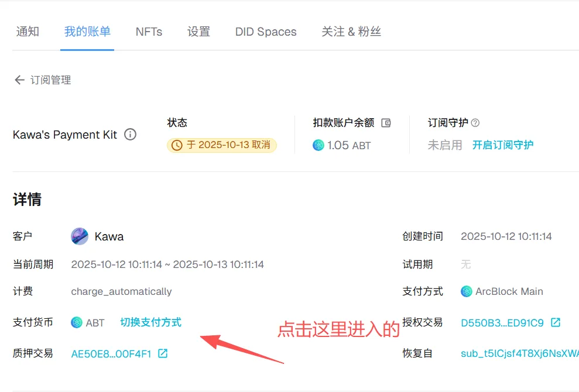Click the ABT icon in the 支付货币 row

click(x=77, y=322)
